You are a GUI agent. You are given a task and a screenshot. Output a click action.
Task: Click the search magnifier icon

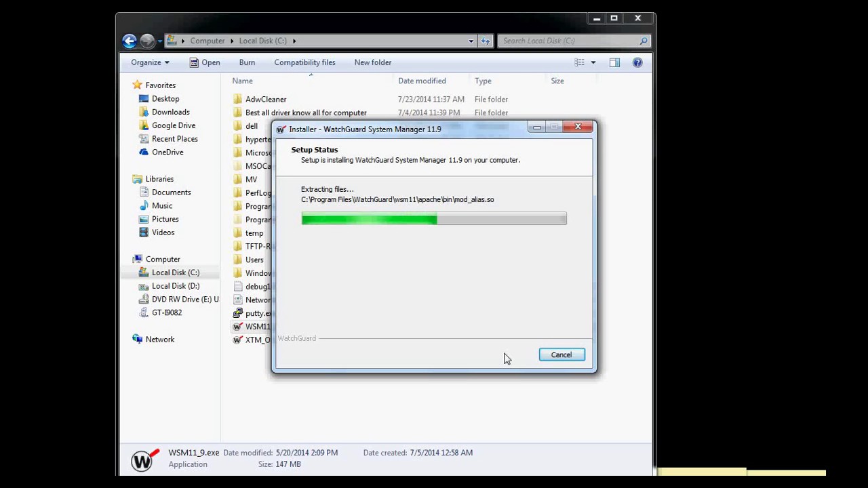(x=644, y=41)
